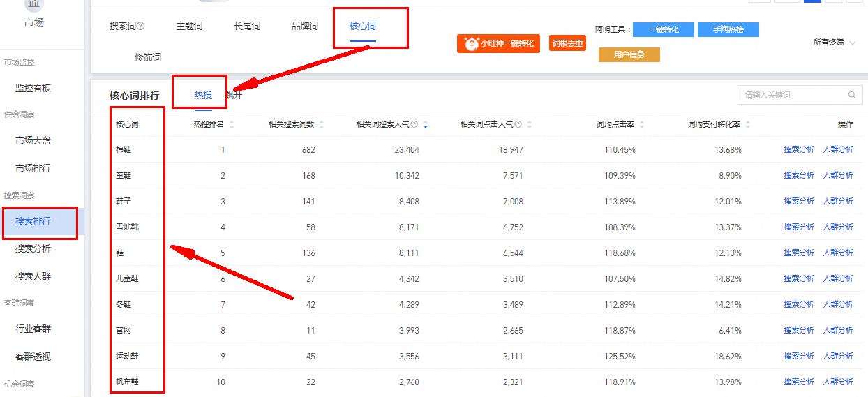Click the 用户信息 button
The image size is (868, 397).
click(629, 54)
